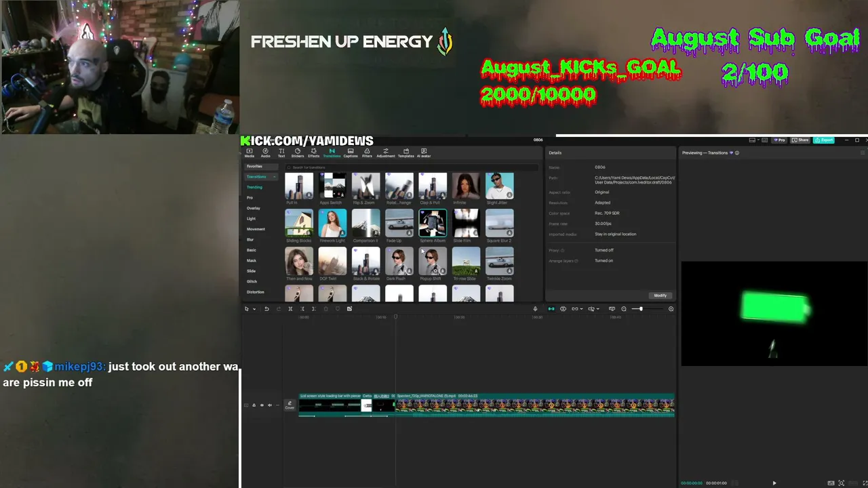Click the Export button
The width and height of the screenshot is (868, 488).
(x=824, y=140)
